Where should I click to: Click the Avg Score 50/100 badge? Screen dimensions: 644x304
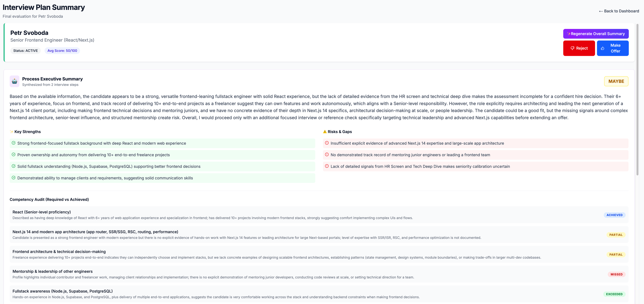[x=62, y=50]
